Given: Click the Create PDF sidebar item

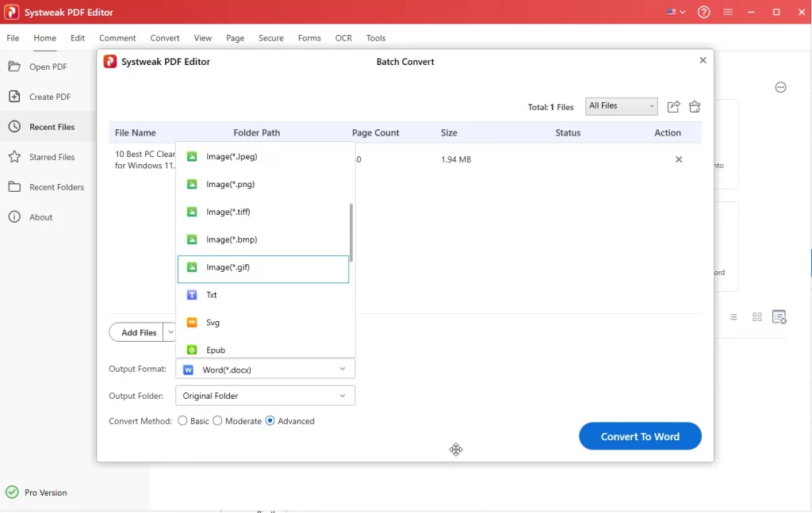Looking at the screenshot, I should (x=48, y=97).
